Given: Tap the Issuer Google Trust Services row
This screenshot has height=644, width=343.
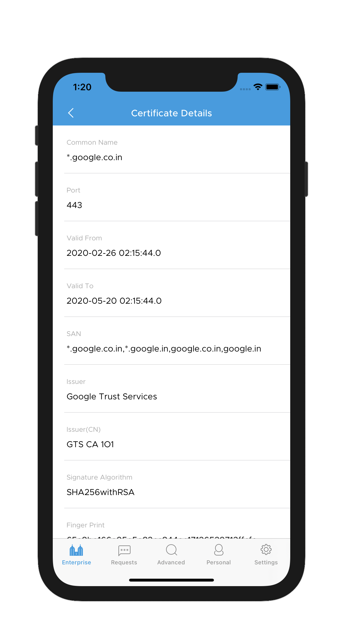Looking at the screenshot, I should click(112, 396).
